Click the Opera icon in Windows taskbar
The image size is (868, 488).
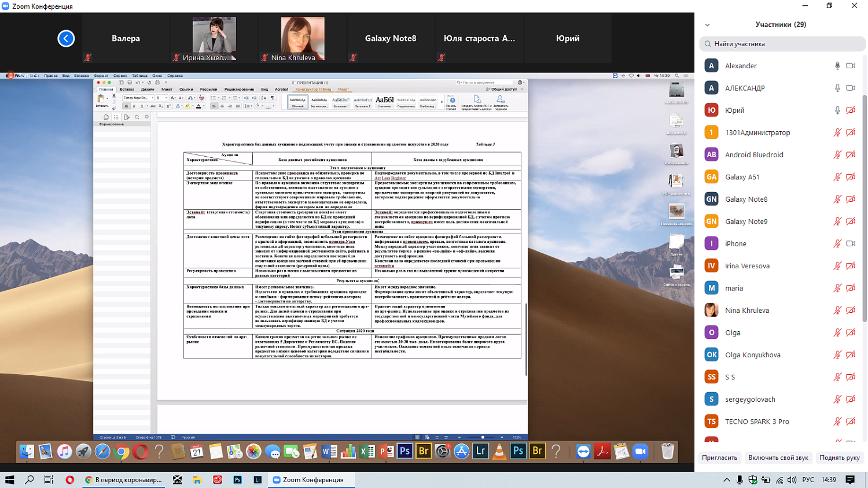pyautogui.click(x=70, y=480)
